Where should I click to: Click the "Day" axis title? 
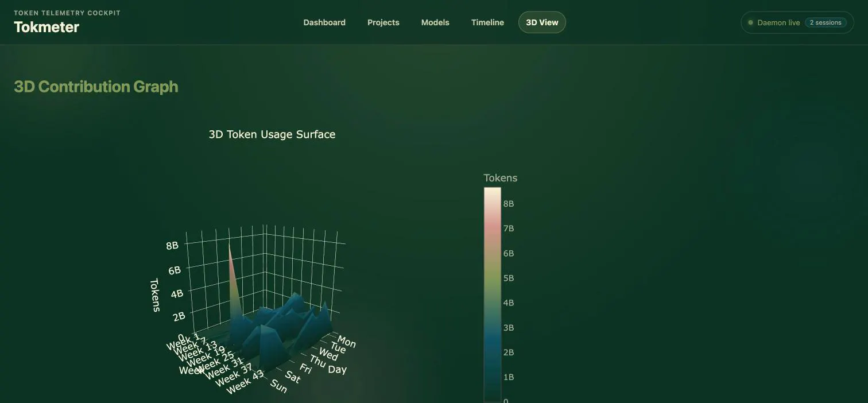tap(338, 369)
